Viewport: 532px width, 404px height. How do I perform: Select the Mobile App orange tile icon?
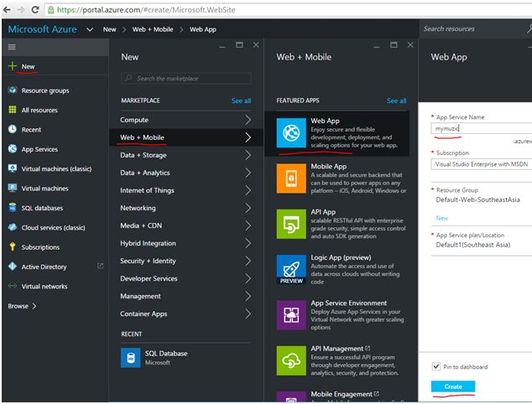[291, 179]
